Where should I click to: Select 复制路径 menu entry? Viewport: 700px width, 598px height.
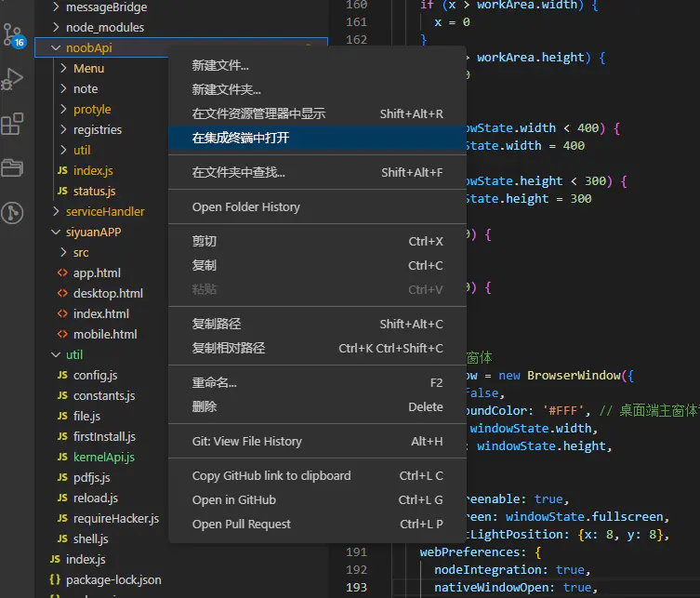pos(217,325)
